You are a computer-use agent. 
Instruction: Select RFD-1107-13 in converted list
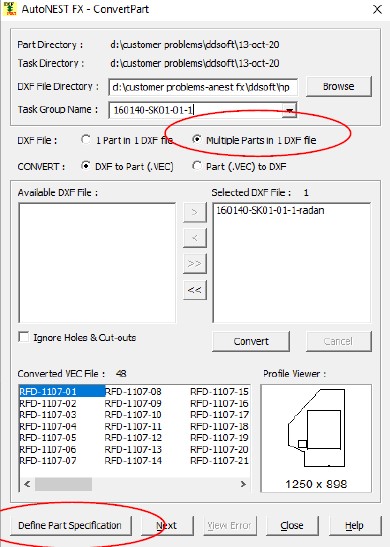[x=133, y=449]
